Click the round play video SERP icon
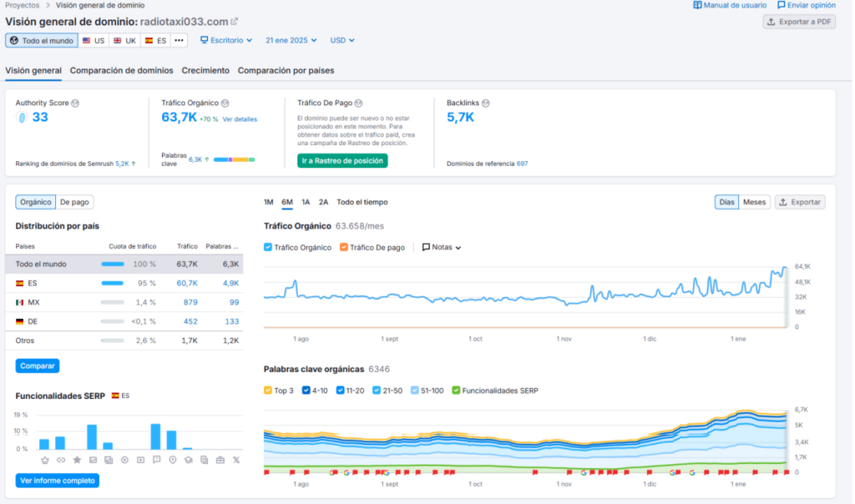The height and width of the screenshot is (504, 855). (125, 460)
